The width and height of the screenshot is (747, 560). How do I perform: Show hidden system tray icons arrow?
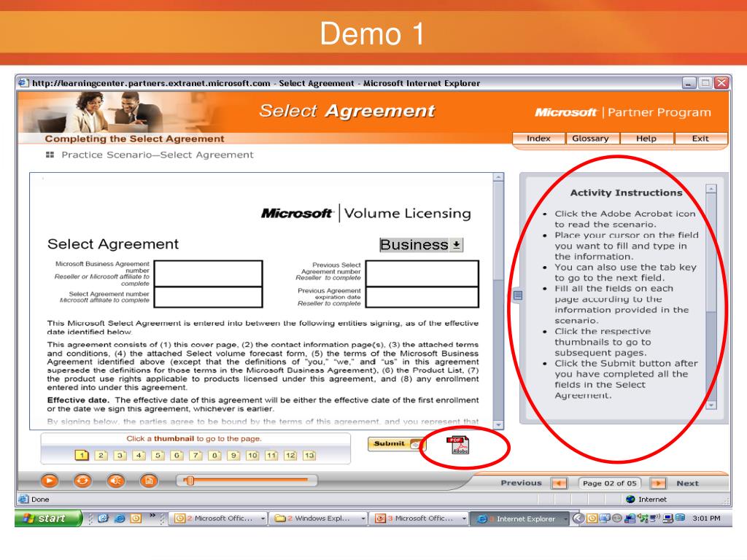578,518
